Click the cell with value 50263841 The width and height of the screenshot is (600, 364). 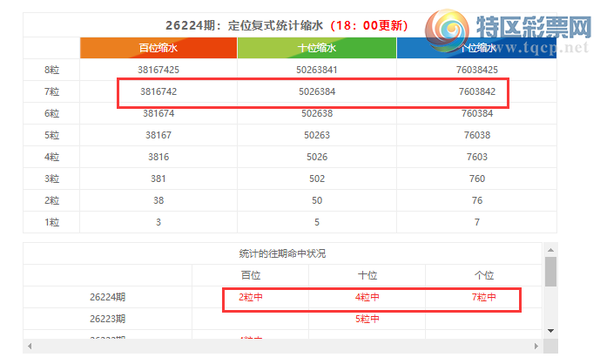[x=317, y=70]
